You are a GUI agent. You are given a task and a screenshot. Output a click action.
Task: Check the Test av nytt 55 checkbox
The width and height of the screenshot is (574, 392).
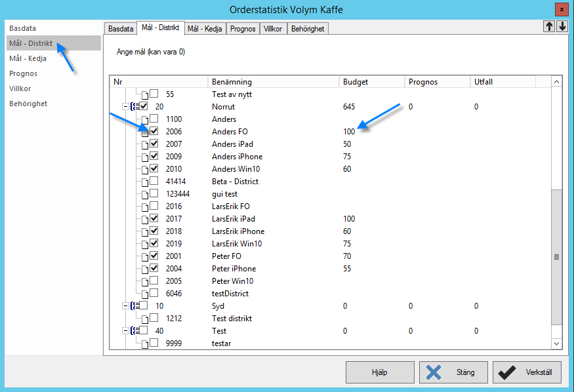click(x=154, y=94)
